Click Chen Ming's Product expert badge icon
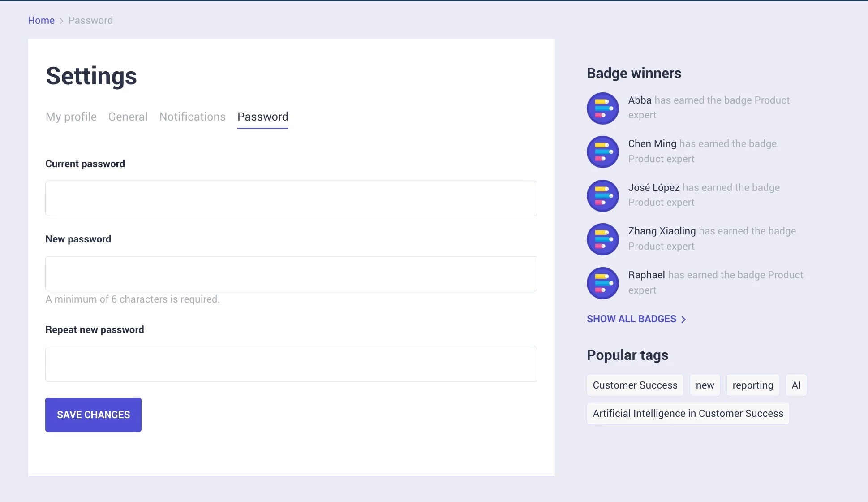The image size is (868, 502). pyautogui.click(x=603, y=152)
